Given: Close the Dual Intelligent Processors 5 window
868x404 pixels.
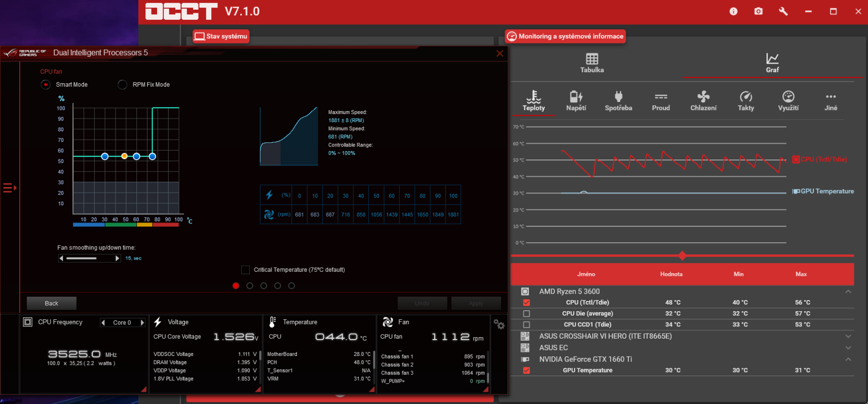Looking at the screenshot, I should point(500,53).
